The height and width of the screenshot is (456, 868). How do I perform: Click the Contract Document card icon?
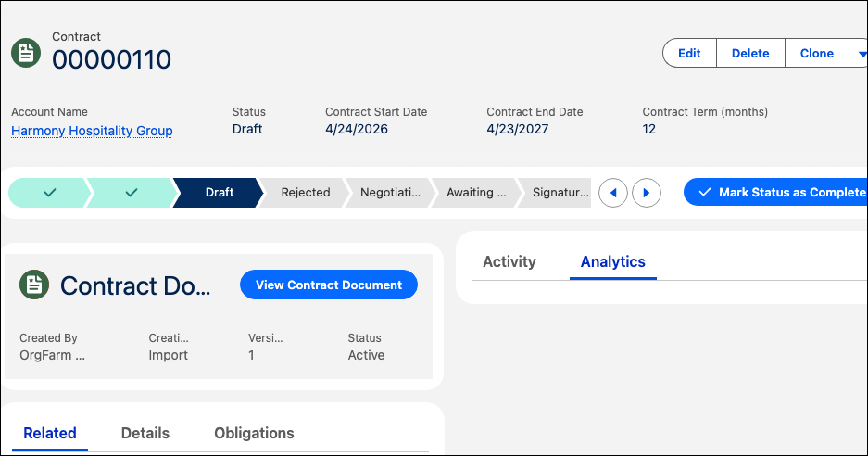(x=34, y=285)
